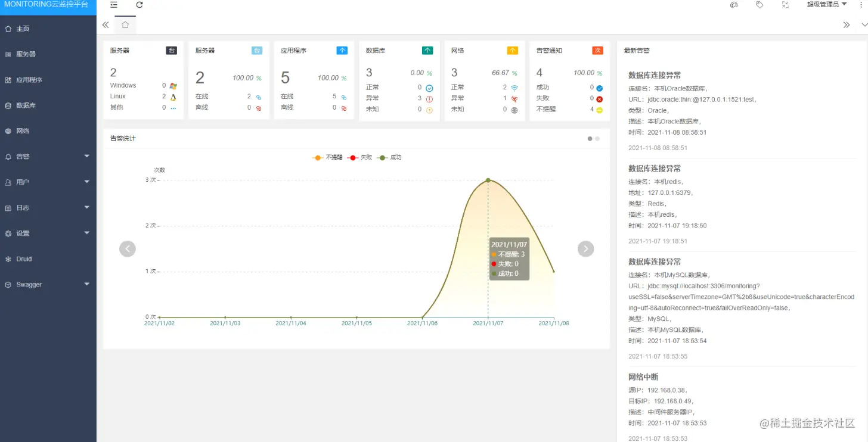Click the 告警统计 panel title
The height and width of the screenshot is (442, 868).
pyautogui.click(x=123, y=138)
